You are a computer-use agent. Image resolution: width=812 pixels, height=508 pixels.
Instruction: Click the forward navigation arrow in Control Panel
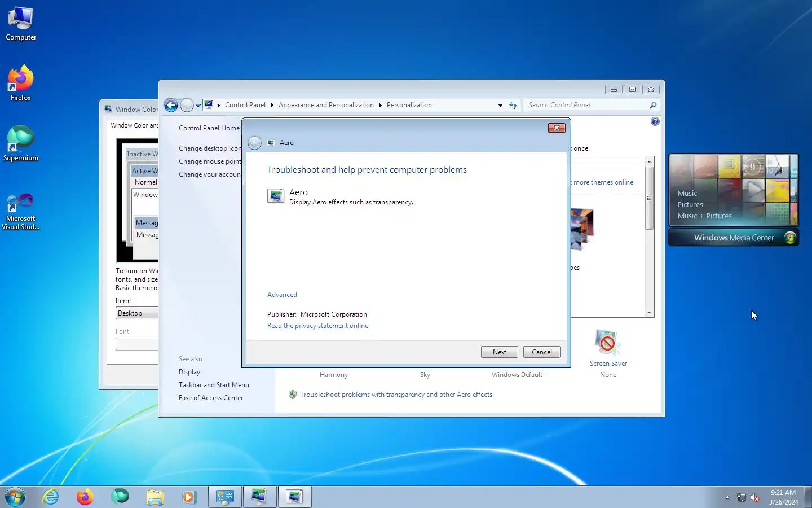[187, 105]
